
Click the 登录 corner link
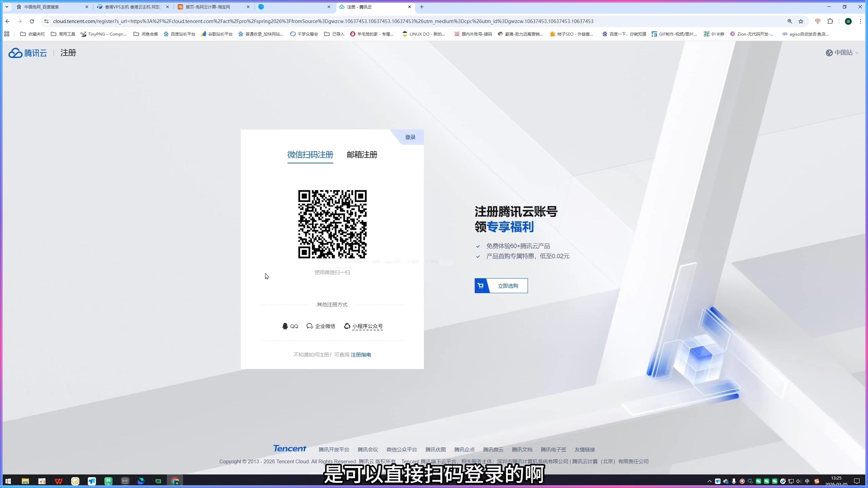pos(410,137)
